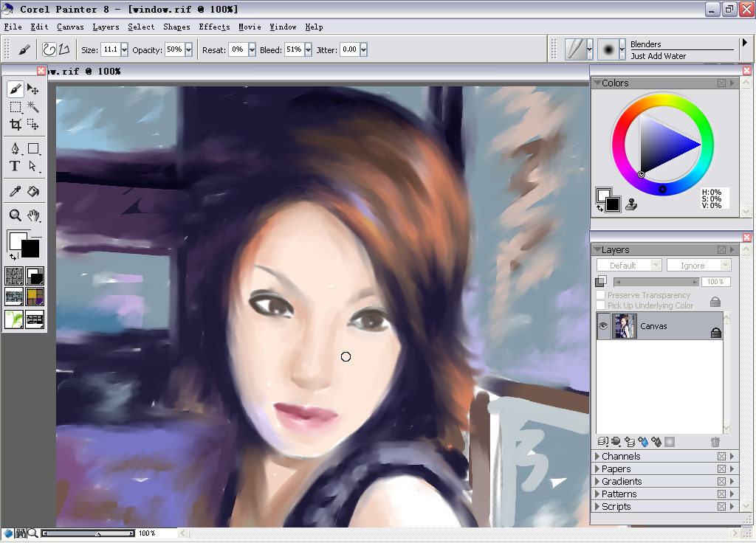Open the brush variant selector dropdown
Screen dimensions: 756x543
(x=622, y=49)
